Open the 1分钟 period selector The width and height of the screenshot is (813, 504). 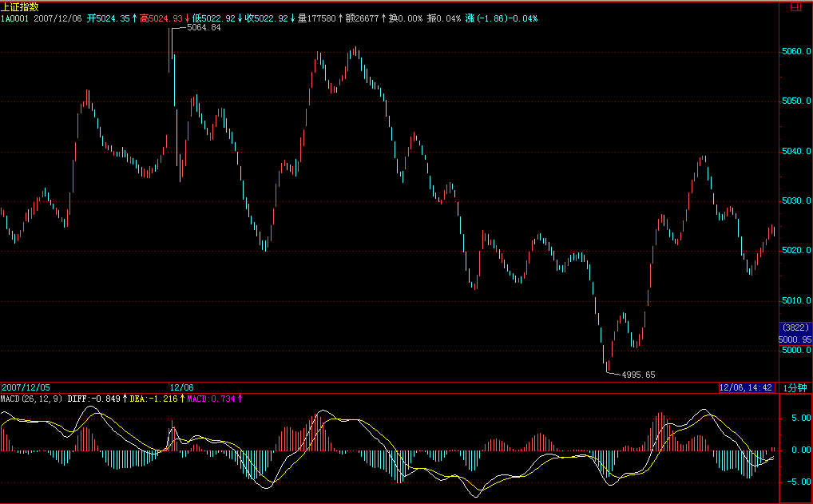coord(795,387)
